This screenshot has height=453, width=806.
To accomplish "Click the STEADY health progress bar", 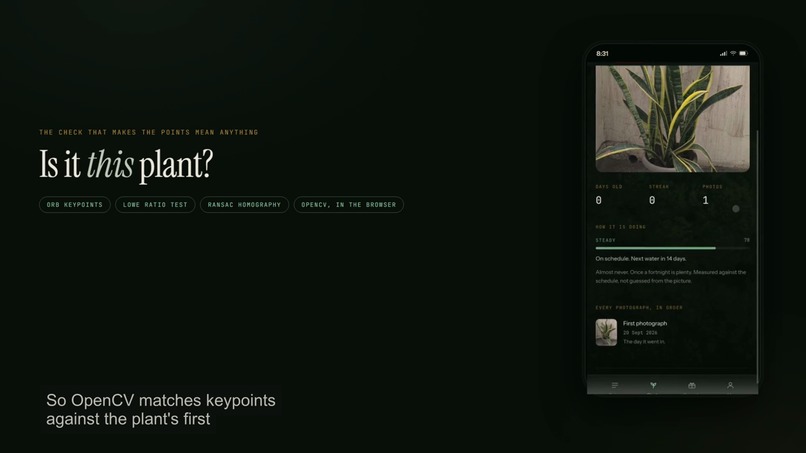I will 672,248.
